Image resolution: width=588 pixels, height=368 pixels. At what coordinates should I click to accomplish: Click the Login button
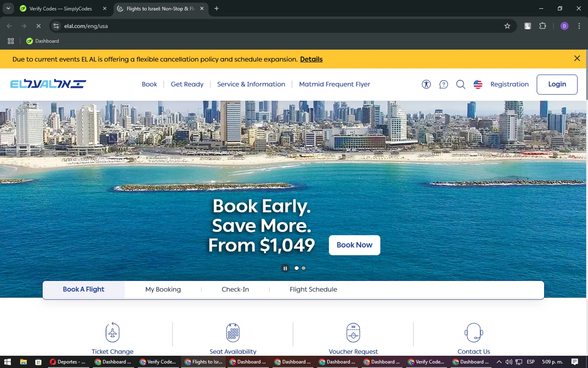click(557, 84)
